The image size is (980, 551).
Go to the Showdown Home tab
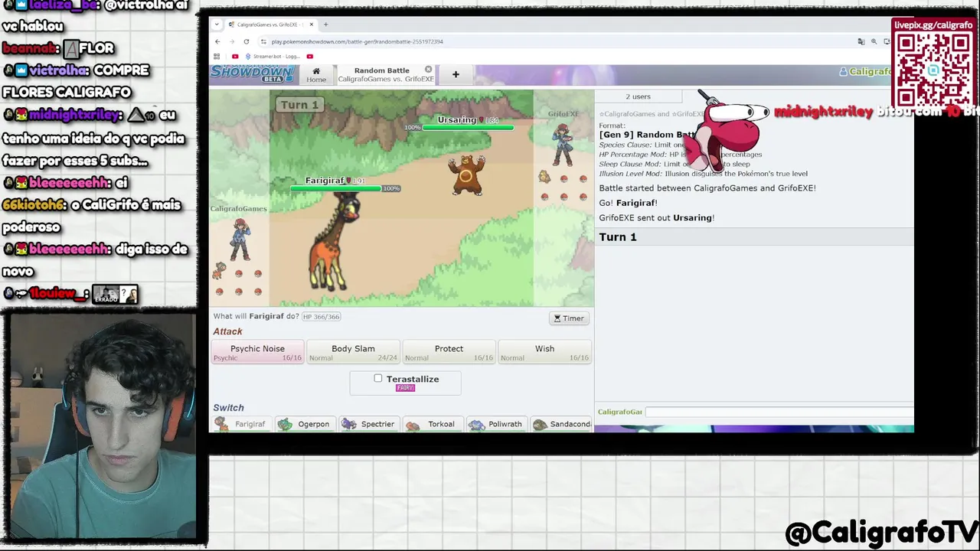click(x=316, y=75)
